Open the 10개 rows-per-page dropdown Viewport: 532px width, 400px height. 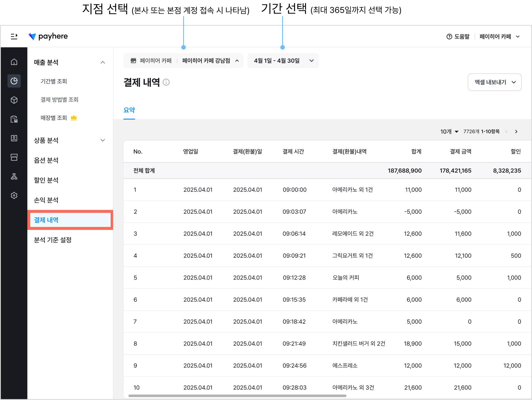(x=449, y=132)
